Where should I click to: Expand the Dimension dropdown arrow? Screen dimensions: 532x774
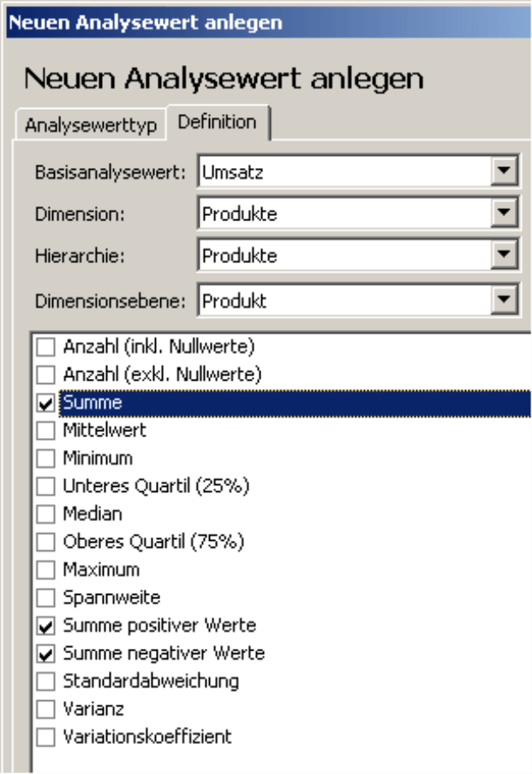504,213
